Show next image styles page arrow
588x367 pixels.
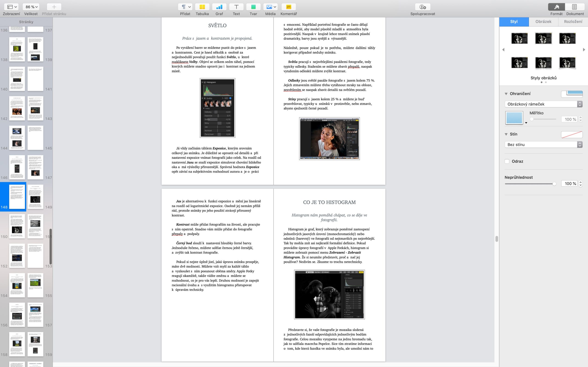click(x=584, y=50)
